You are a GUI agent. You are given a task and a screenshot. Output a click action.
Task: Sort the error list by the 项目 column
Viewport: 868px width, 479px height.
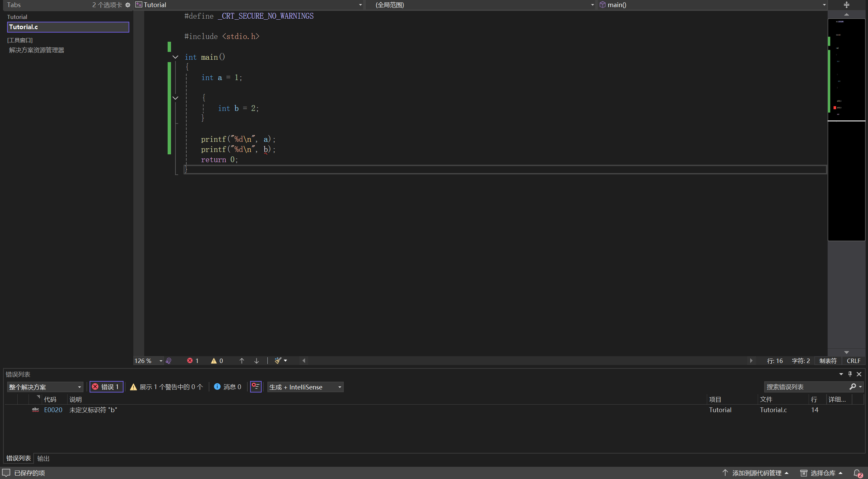coord(732,400)
